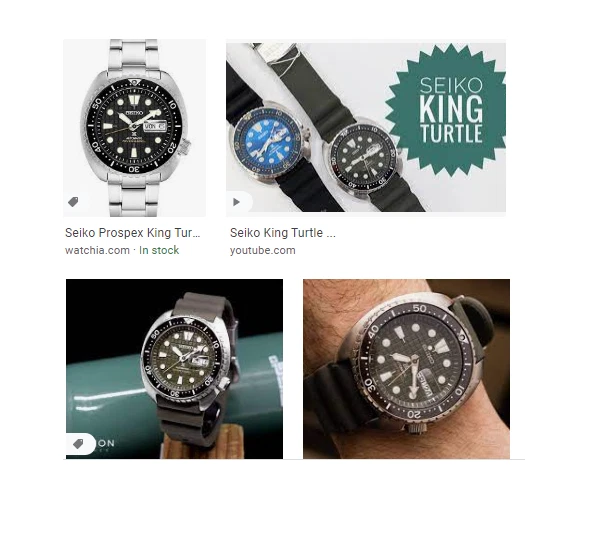Click the blue dial watch in the video thumbnail
Image resolution: width=597 pixels, height=543 pixels.
pyautogui.click(x=269, y=144)
